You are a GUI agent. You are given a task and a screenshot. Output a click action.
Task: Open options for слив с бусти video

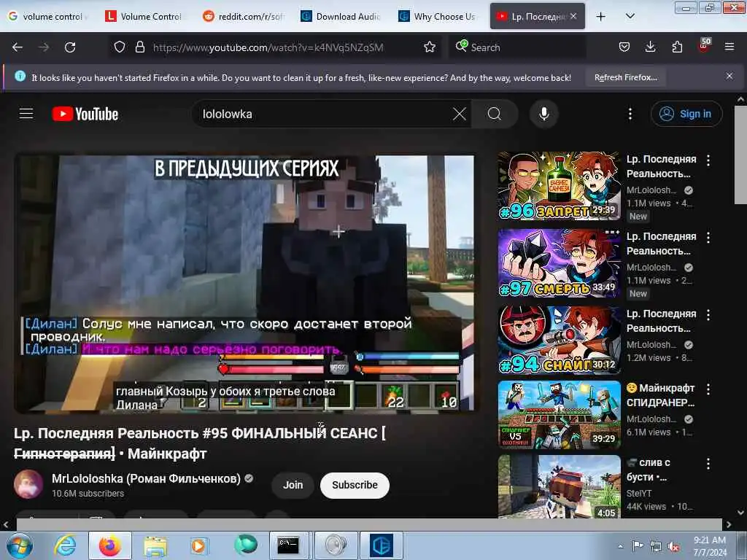708,464
